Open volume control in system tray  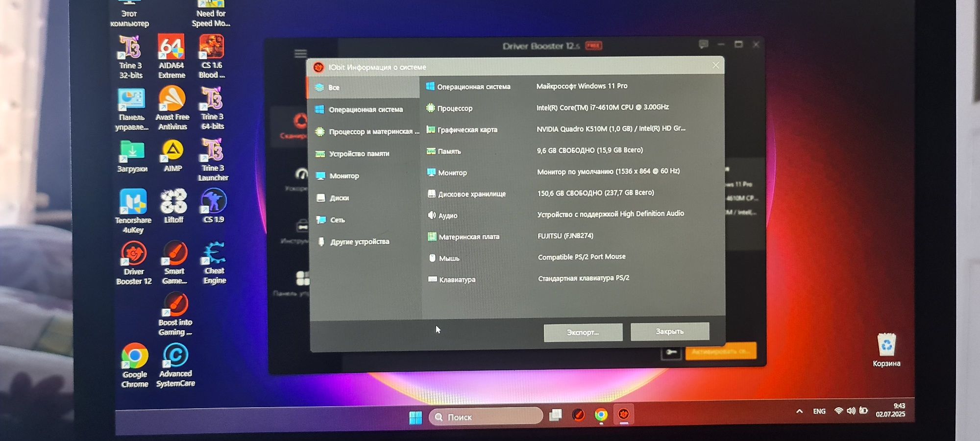[x=851, y=411]
